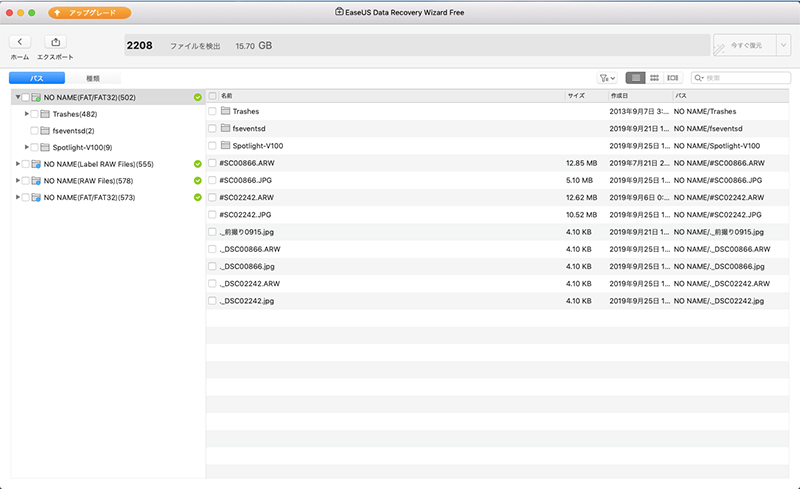Check the NO NAME(FAT/FAT32)(502) checkbox
The image size is (800, 489).
26,97
